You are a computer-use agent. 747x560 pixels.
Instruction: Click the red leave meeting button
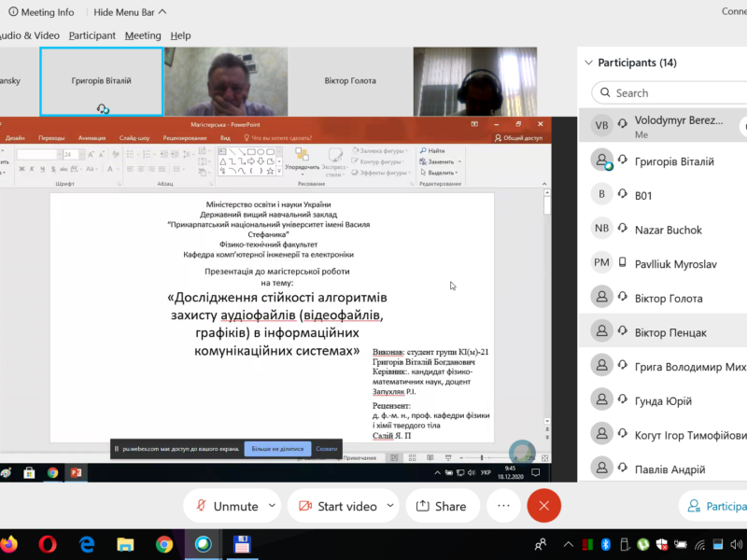543,506
